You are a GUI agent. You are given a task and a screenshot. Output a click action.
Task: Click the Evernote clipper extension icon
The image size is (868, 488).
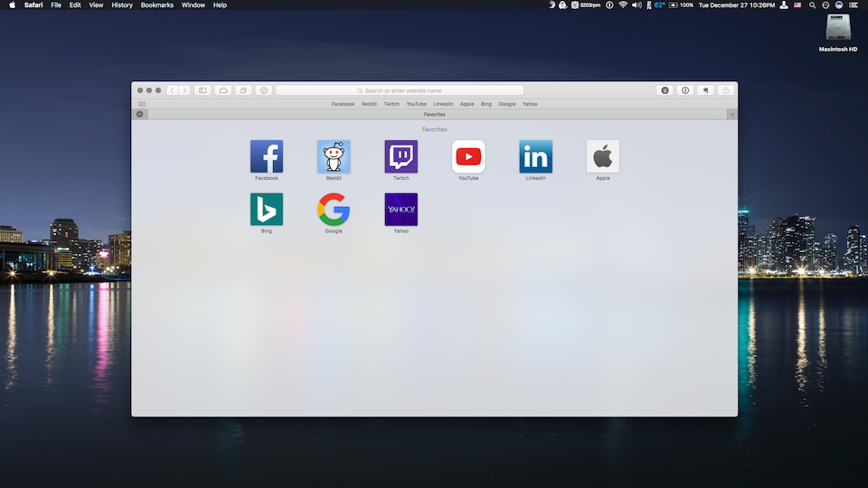pyautogui.click(x=705, y=90)
